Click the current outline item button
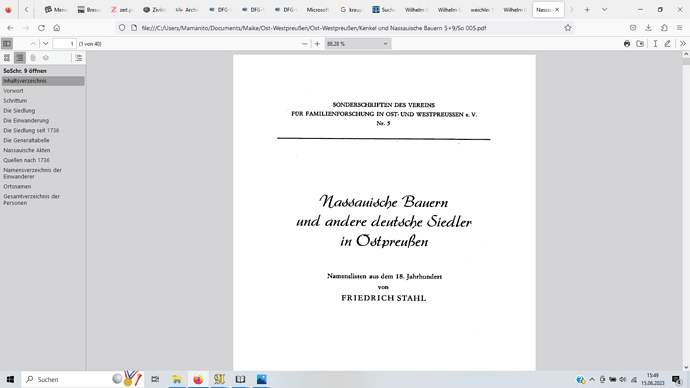Screen dimensions: 690x388 [78, 58]
